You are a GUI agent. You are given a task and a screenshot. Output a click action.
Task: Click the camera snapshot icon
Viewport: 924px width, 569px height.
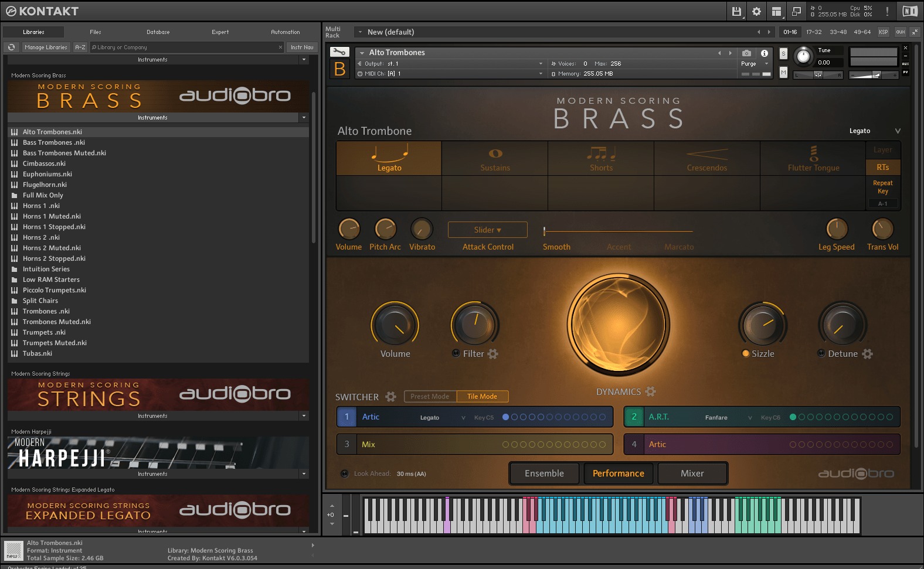[x=746, y=53]
